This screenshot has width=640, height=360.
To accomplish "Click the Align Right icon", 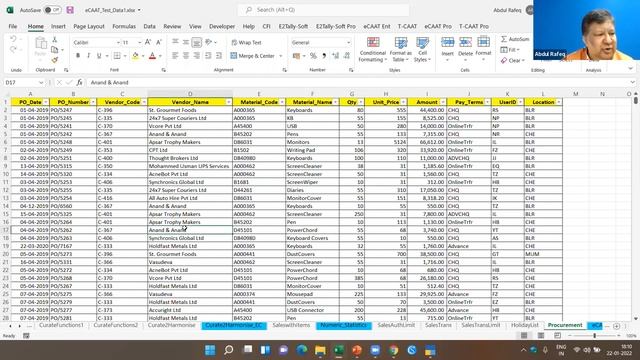I will click(x=196, y=56).
